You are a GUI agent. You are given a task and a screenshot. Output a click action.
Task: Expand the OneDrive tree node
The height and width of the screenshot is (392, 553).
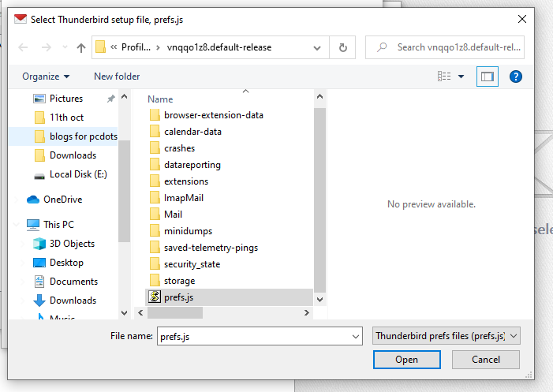pos(17,200)
